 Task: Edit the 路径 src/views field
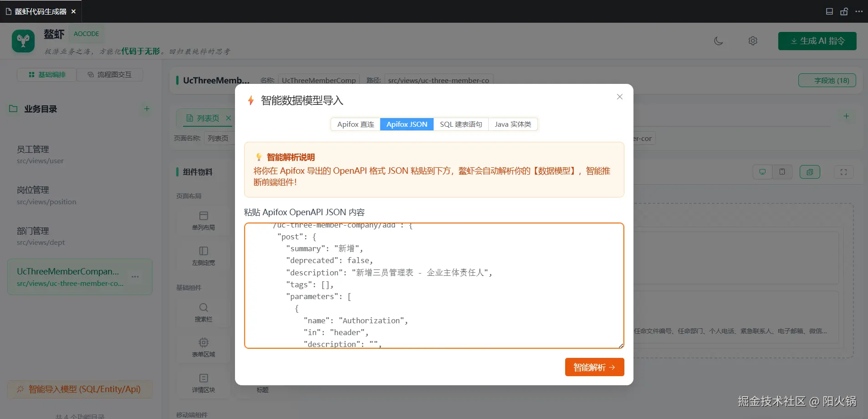(x=439, y=80)
